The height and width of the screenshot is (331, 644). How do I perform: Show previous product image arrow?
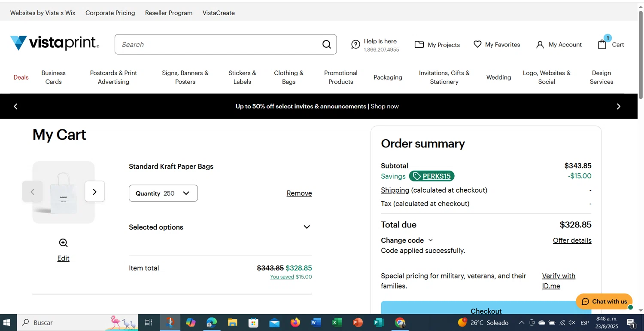pos(32,192)
